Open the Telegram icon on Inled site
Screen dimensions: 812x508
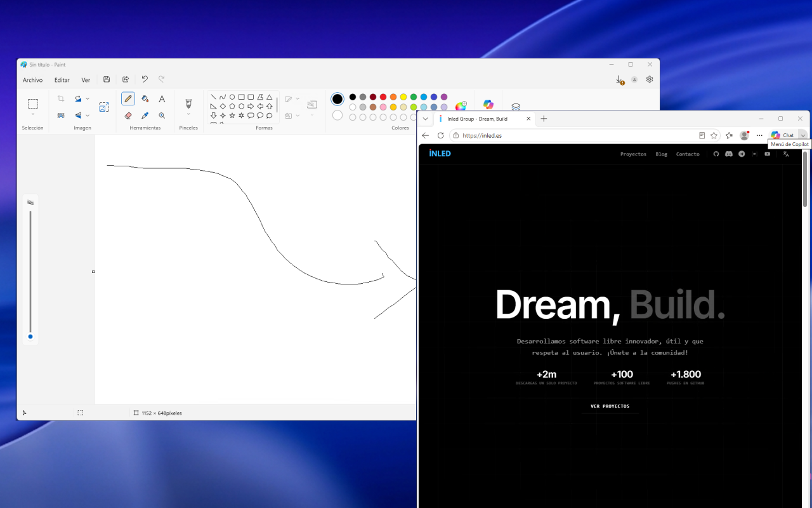coord(742,154)
